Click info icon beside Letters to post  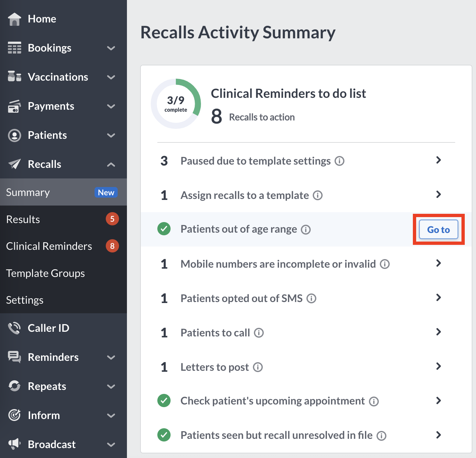[x=258, y=367]
